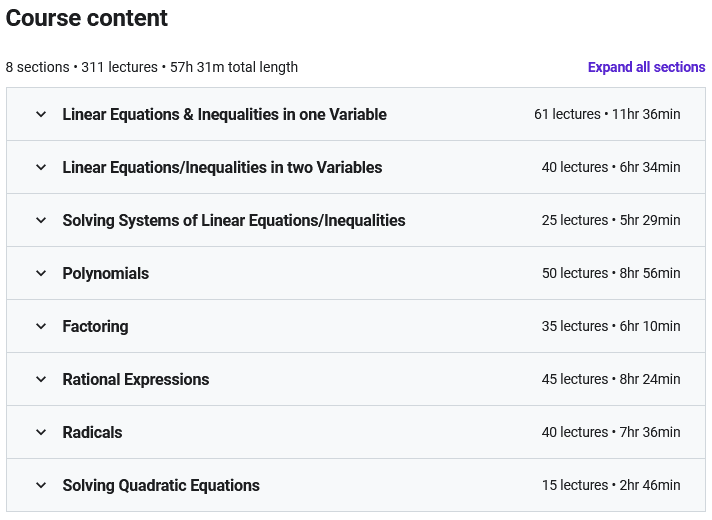Click chevron beside Solving Quadratic Equations
712x520 pixels.
41,485
